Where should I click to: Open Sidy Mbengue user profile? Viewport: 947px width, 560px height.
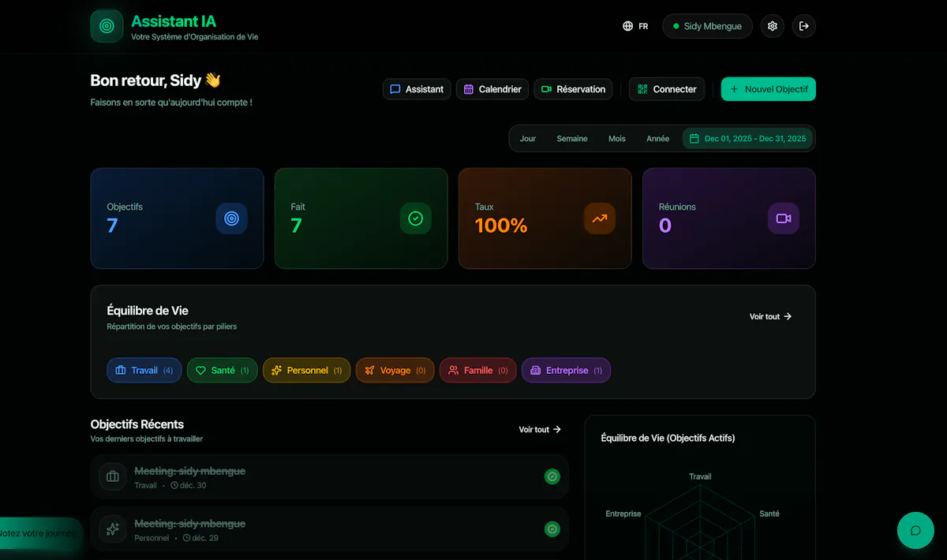pyautogui.click(x=707, y=26)
